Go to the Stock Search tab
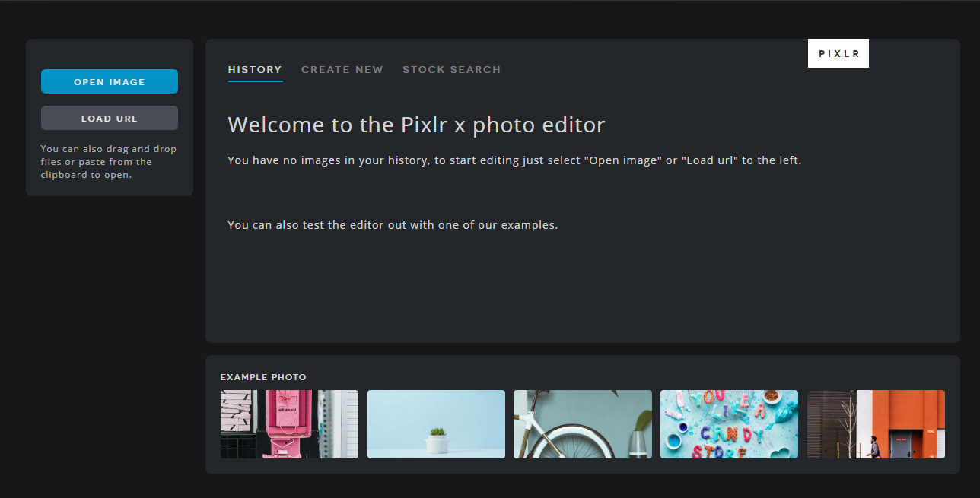The image size is (980, 498). click(452, 70)
